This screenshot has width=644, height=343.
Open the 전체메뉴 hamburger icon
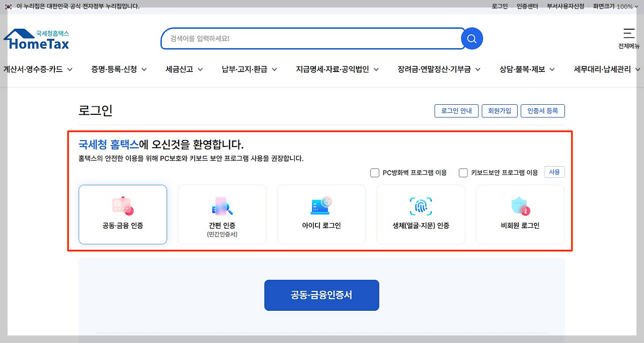coord(629,34)
